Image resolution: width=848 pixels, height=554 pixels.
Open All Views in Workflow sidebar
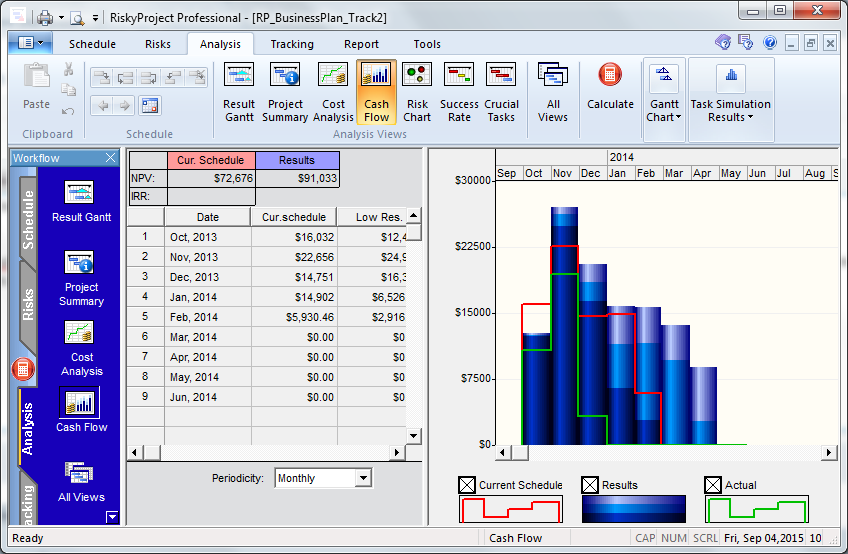tap(81, 482)
